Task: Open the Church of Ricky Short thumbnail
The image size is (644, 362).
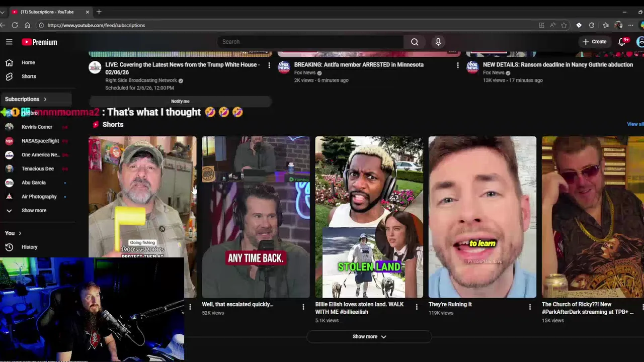Action: pyautogui.click(x=593, y=217)
